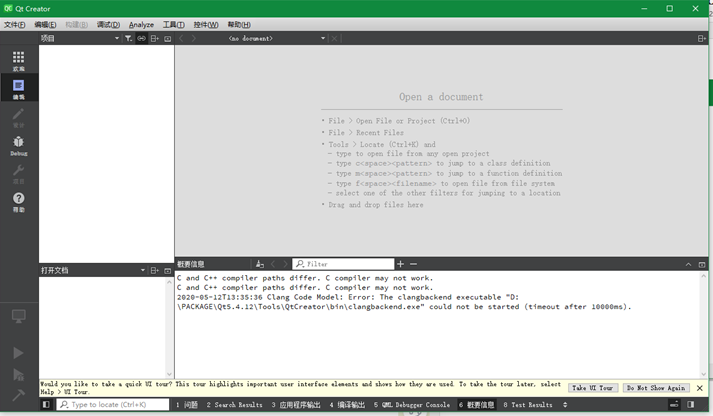Build project with the hammer icon

tap(19, 396)
